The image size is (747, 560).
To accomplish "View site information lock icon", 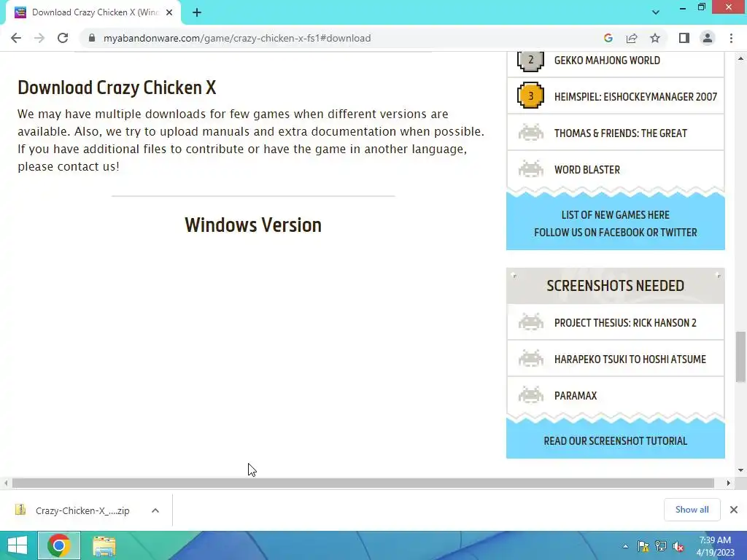I will 92,38.
